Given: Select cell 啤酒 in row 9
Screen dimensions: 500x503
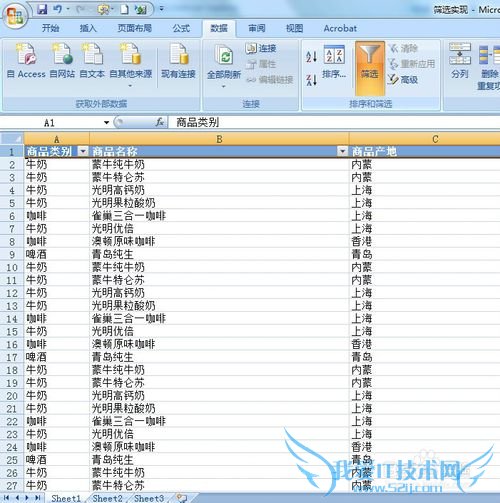Looking at the screenshot, I should (57, 254).
